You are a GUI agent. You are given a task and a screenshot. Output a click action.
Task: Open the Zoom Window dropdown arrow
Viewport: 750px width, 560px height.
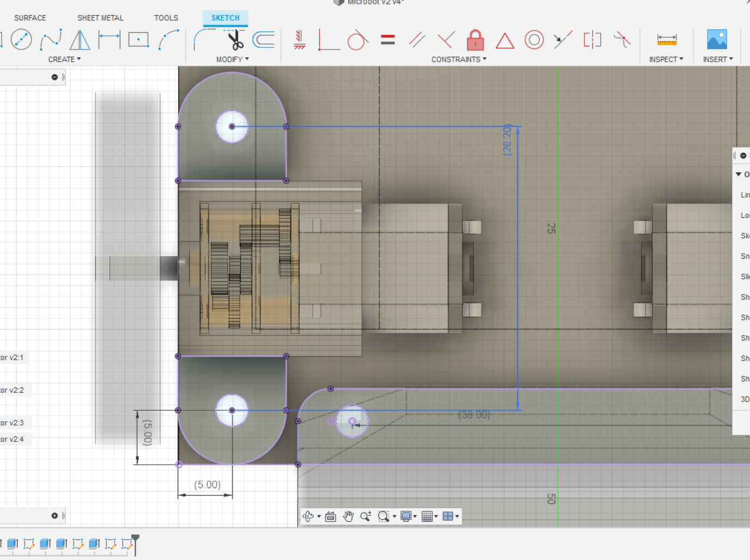click(394, 516)
